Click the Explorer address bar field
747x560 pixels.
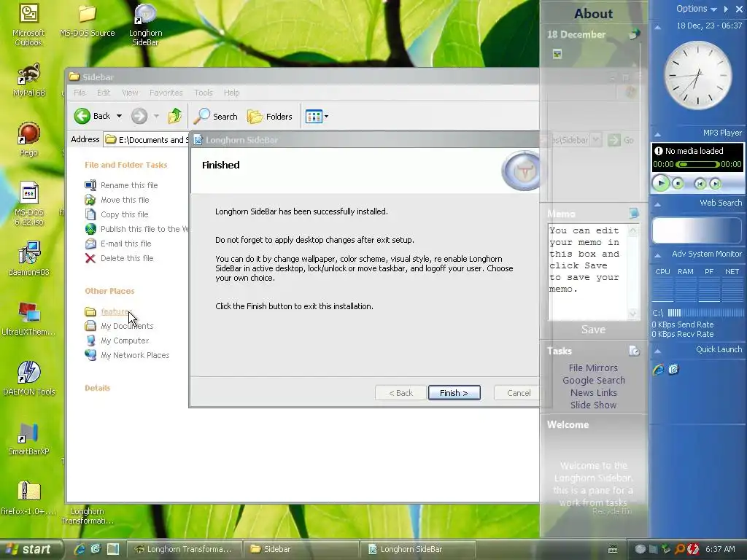tap(146, 139)
